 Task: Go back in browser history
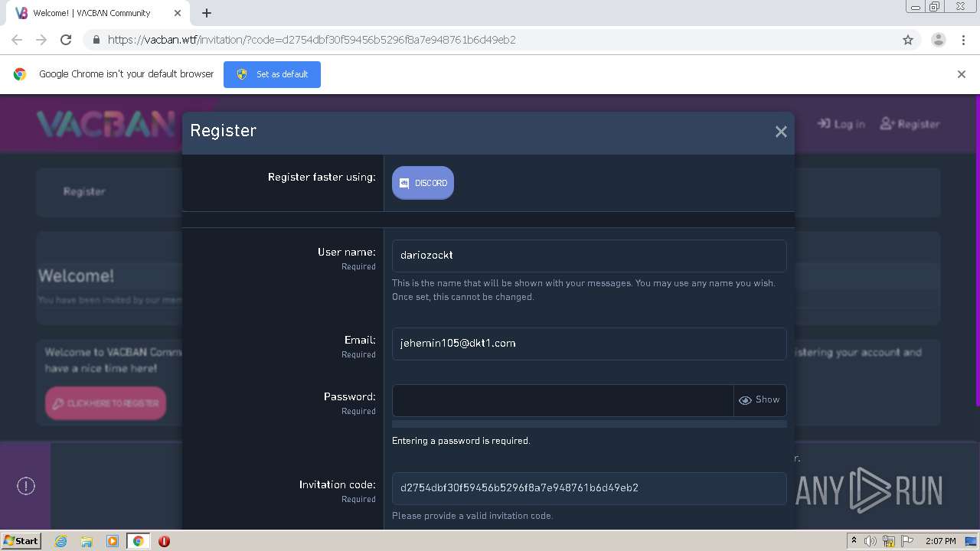tap(17, 40)
